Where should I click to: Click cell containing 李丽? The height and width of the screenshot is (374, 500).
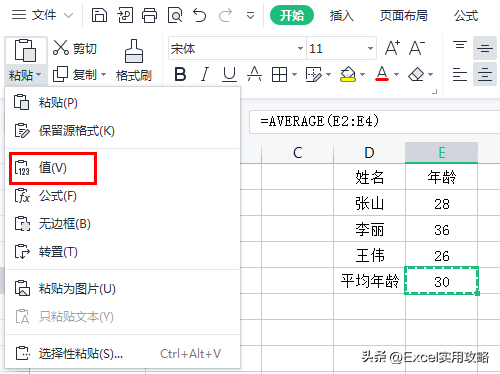[369, 229]
